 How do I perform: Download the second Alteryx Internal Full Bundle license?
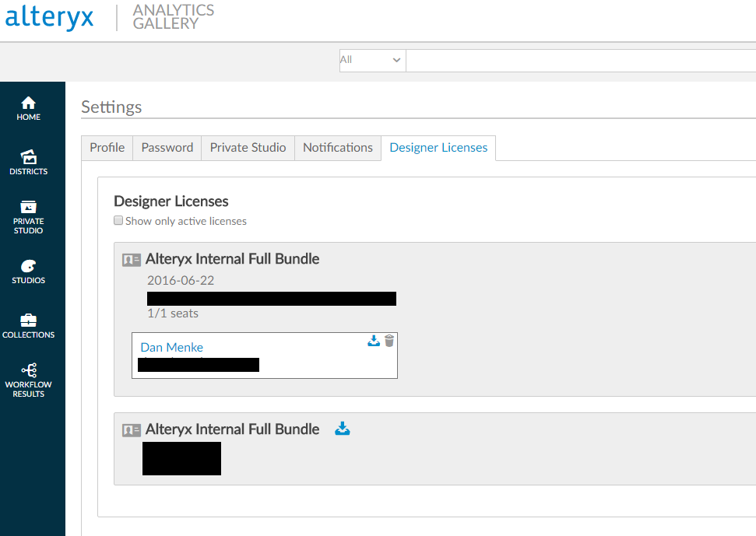[343, 428]
